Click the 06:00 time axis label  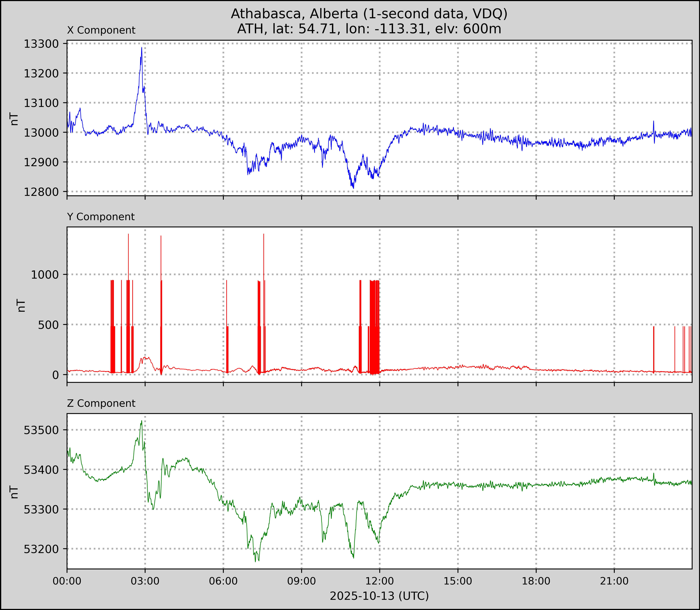point(223,581)
